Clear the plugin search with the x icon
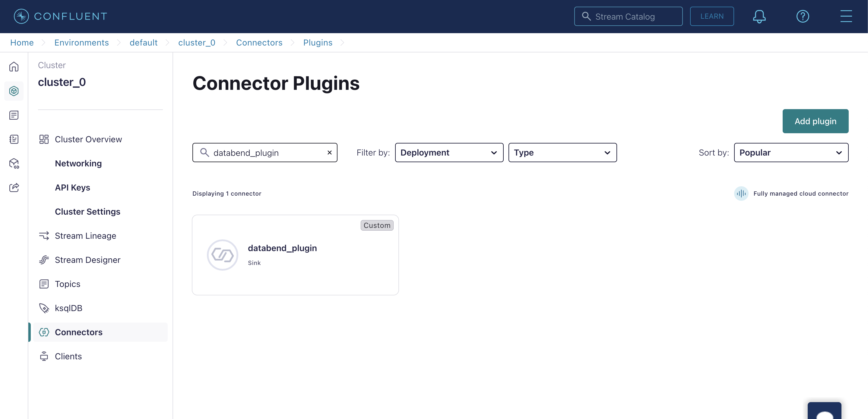This screenshot has height=419, width=868. 330,153
